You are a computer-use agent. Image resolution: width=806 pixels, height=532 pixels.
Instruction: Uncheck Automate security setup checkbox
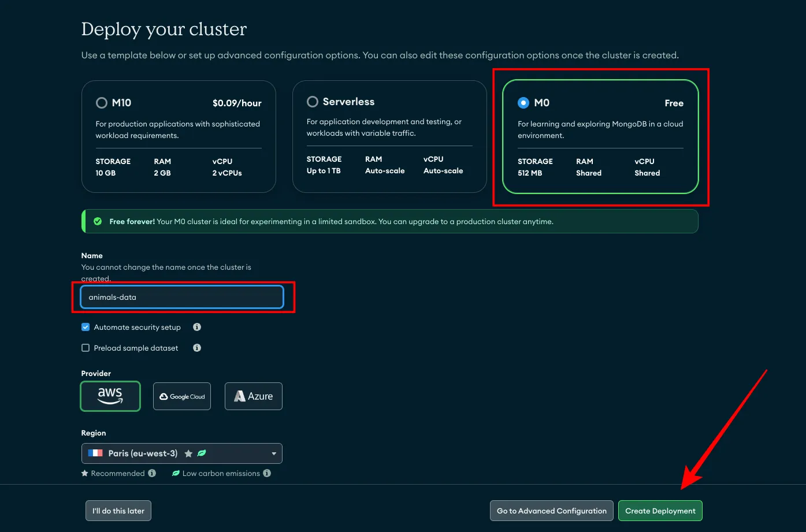[x=86, y=327]
